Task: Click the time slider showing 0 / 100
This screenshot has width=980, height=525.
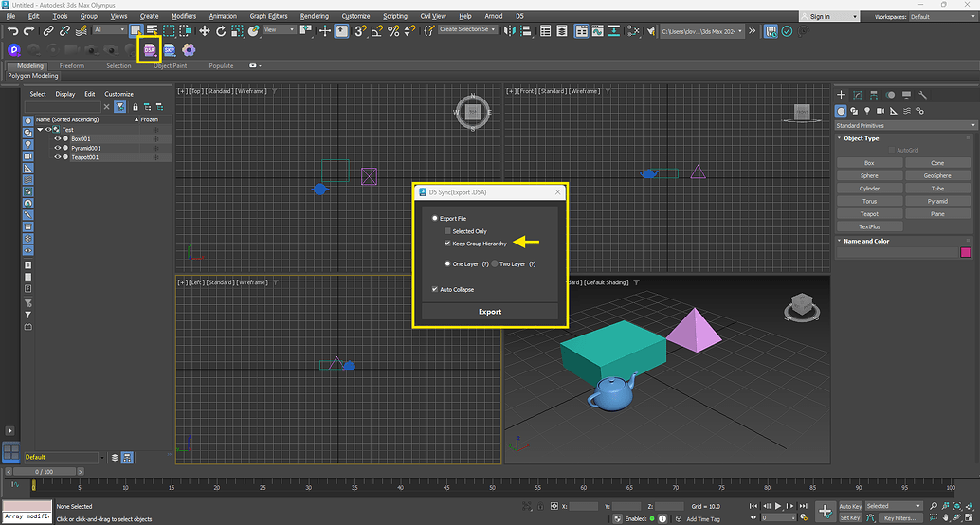Action: coord(44,471)
